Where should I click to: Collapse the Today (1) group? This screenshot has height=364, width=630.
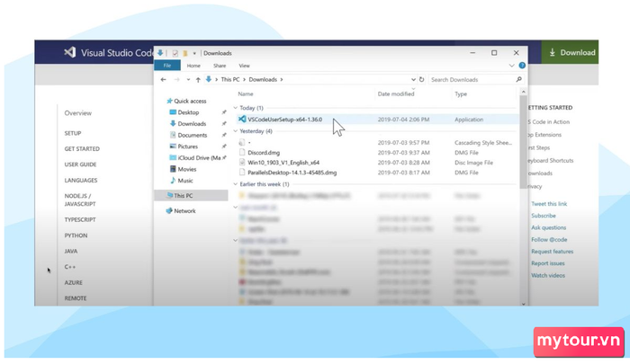(236, 108)
